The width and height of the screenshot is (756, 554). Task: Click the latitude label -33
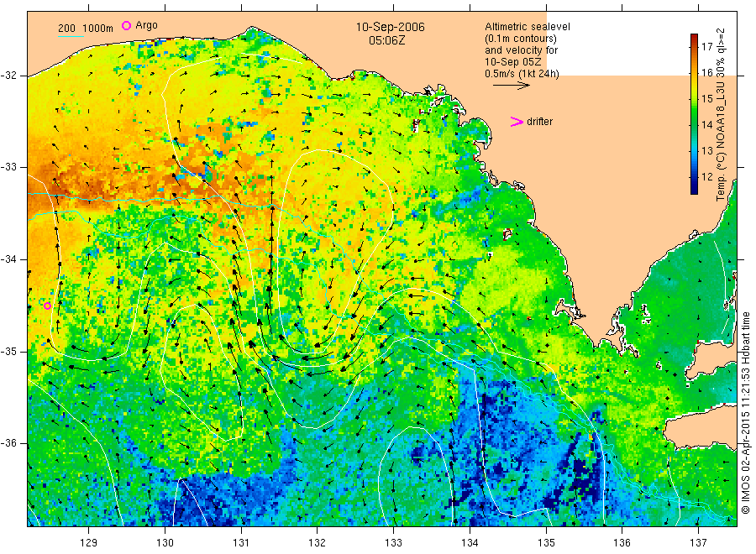point(8,167)
